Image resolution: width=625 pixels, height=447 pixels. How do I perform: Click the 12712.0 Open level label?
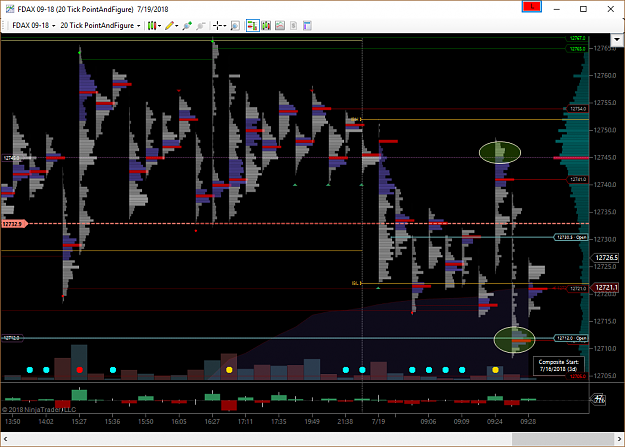[572, 338]
